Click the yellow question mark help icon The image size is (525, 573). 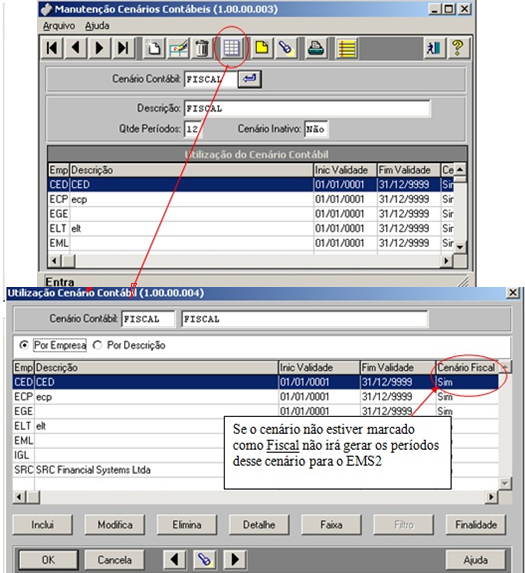(x=458, y=48)
